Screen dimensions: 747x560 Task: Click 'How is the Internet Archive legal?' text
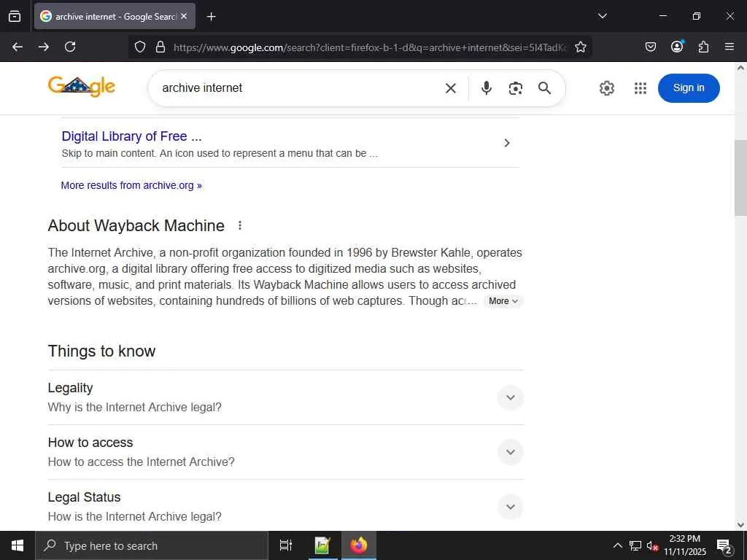(134, 517)
